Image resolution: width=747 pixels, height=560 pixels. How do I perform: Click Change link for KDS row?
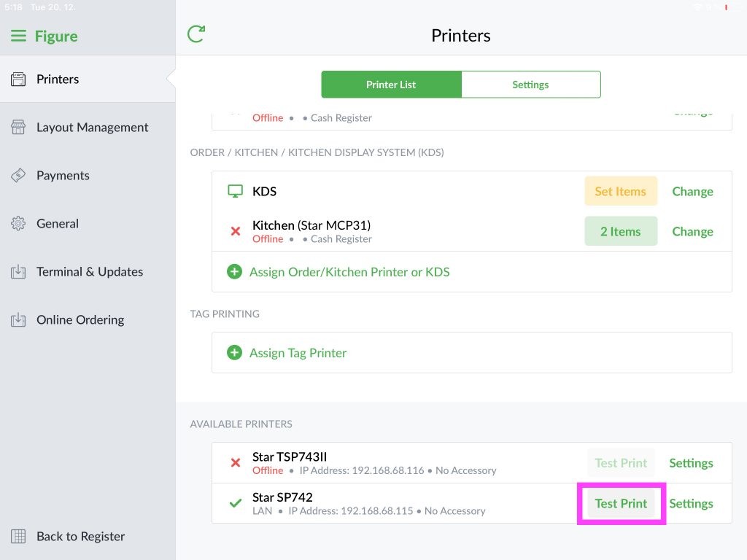coord(692,192)
